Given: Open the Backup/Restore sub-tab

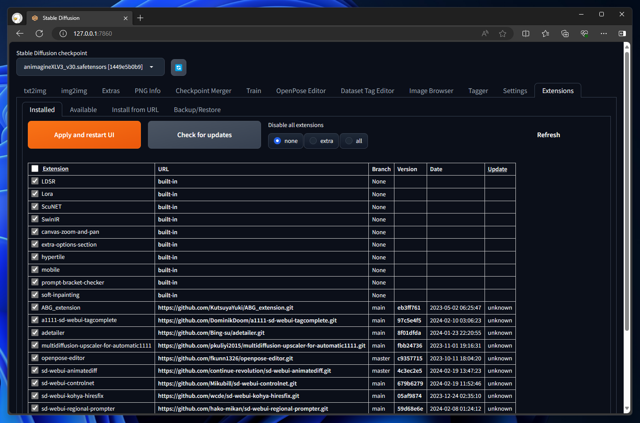Looking at the screenshot, I should tap(197, 109).
